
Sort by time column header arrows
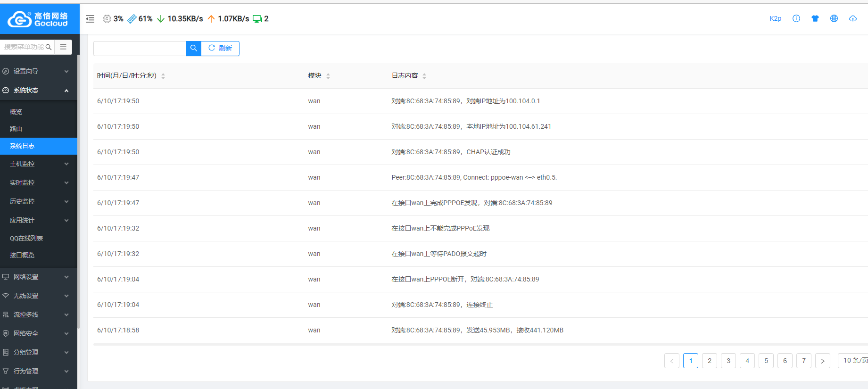pyautogui.click(x=163, y=76)
